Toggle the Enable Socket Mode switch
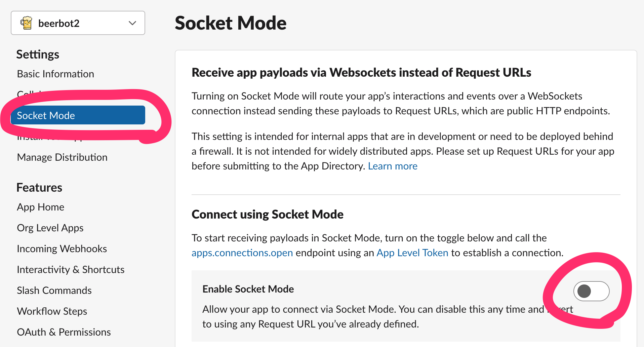The image size is (644, 347). click(591, 291)
